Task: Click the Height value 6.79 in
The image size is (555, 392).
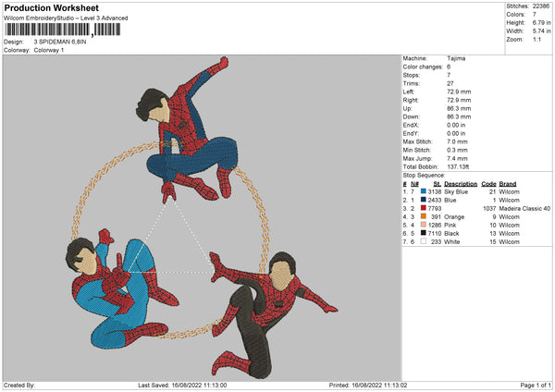Action: click(x=541, y=22)
